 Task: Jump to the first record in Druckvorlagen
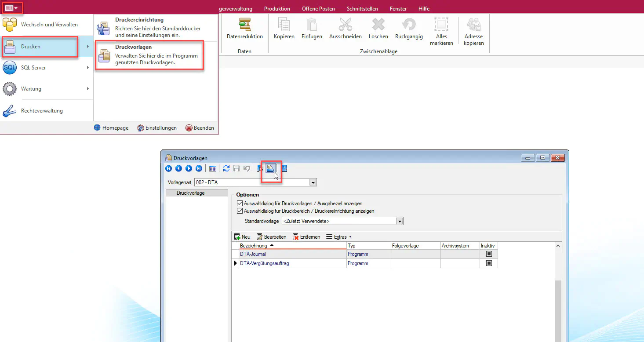[x=169, y=168]
